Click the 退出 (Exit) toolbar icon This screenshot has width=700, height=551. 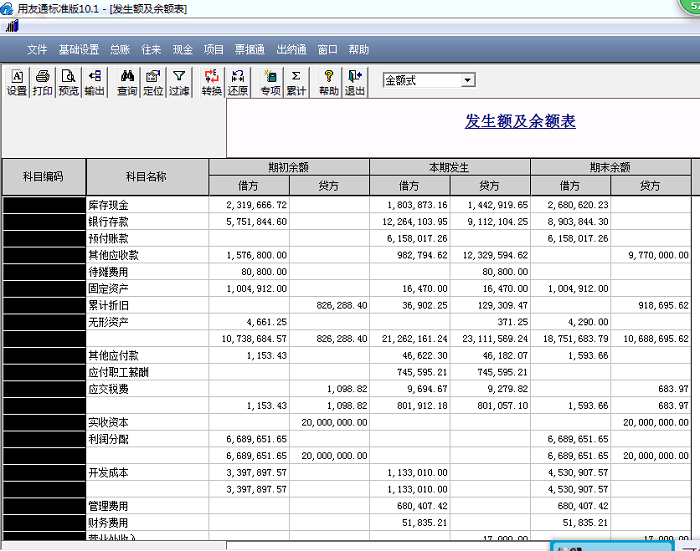(x=354, y=82)
